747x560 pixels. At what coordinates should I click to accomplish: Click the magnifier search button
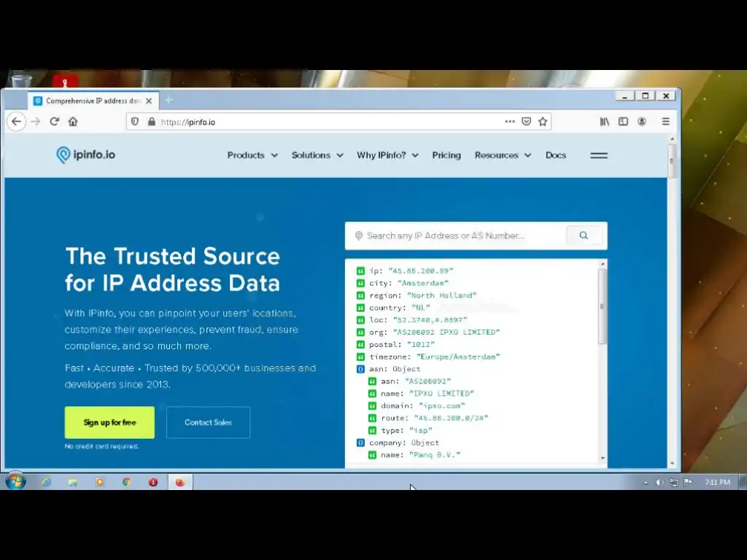pos(584,236)
